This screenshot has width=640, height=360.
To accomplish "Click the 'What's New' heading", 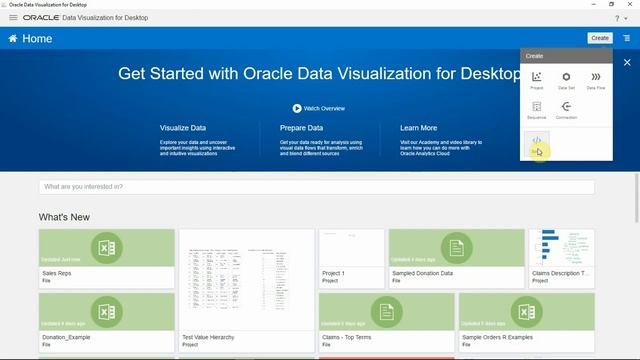I will click(64, 217).
